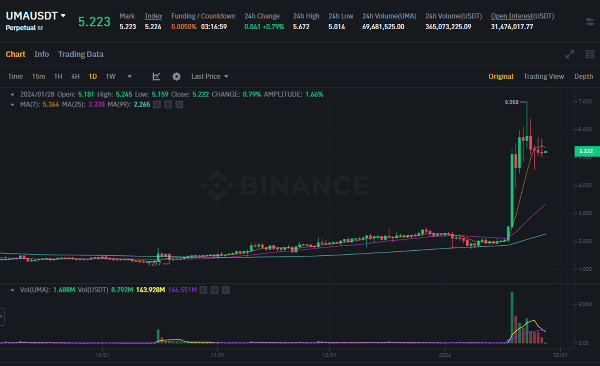This screenshot has width=600, height=366.
Task: Collapse the MA indicator row
Action: point(12,105)
